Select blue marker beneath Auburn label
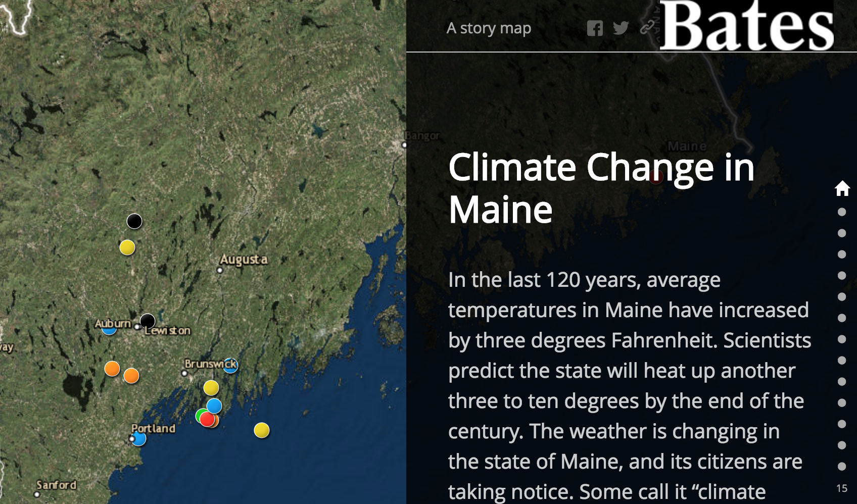 coord(109,331)
